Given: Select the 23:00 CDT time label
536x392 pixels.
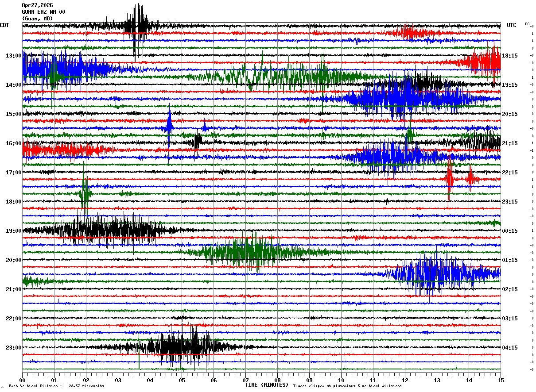Looking at the screenshot, I should pyautogui.click(x=13, y=348).
